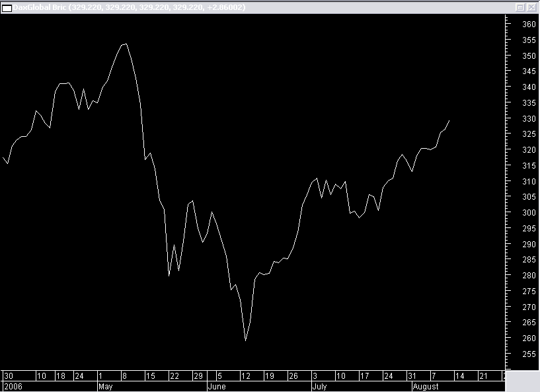Close the DaxGlobal Bric chart window
This screenshot has height=392, width=540.
[x=531, y=7]
